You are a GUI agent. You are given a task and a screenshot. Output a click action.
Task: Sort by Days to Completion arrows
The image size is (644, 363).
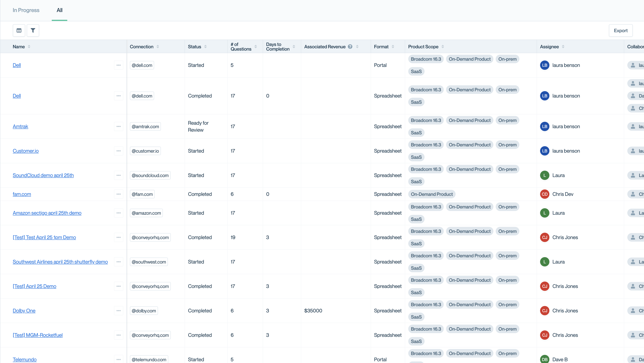(x=294, y=47)
